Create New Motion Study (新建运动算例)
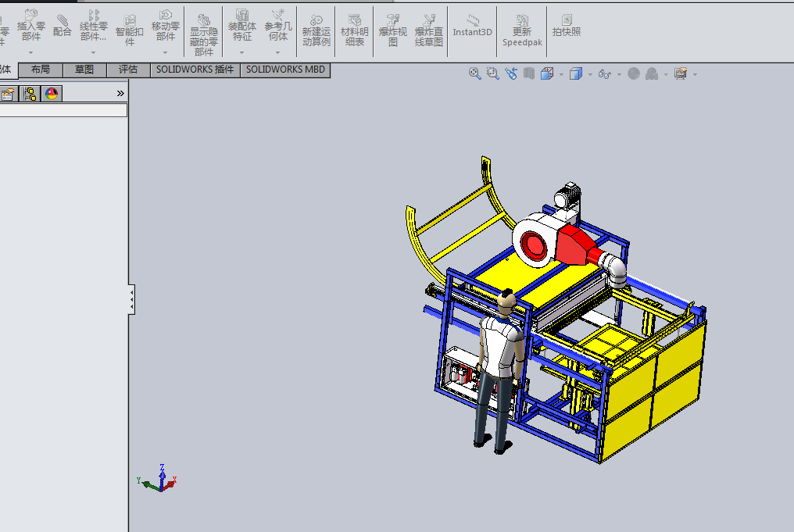 (x=316, y=30)
